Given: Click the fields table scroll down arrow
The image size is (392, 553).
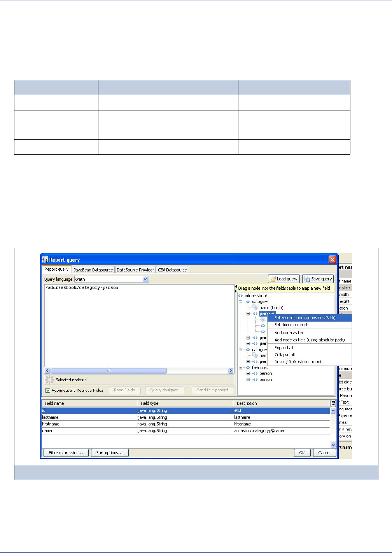Looking at the screenshot, I should coord(333,445).
